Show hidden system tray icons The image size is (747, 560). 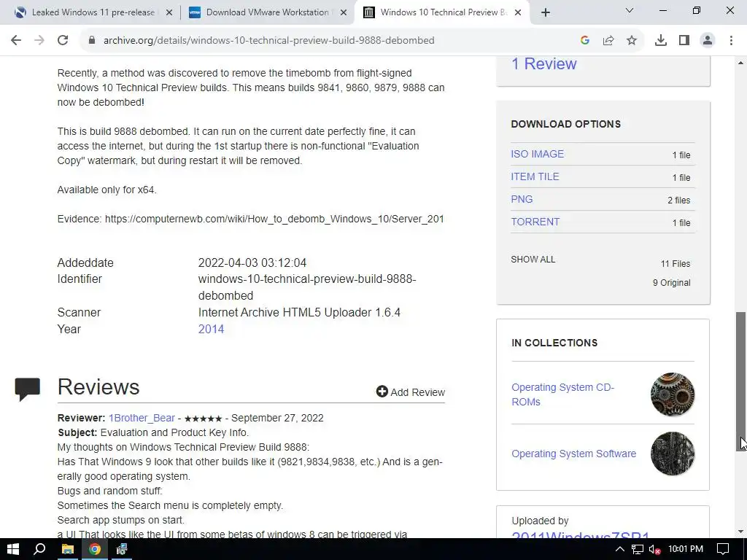(x=620, y=549)
